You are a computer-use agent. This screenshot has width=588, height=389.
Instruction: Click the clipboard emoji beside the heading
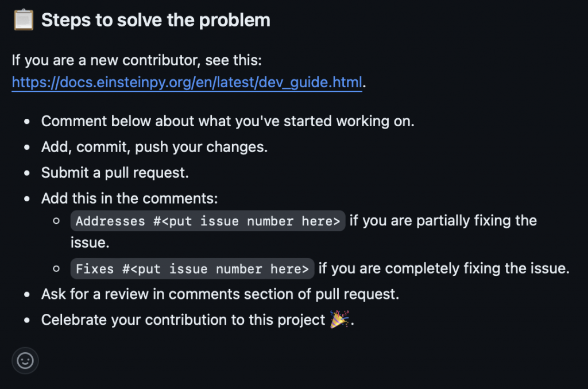point(24,20)
